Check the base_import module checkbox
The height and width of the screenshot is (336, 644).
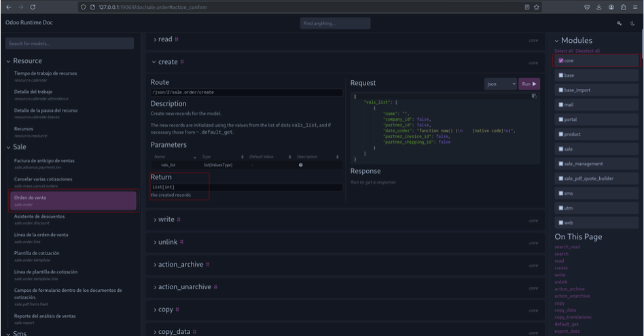point(560,90)
